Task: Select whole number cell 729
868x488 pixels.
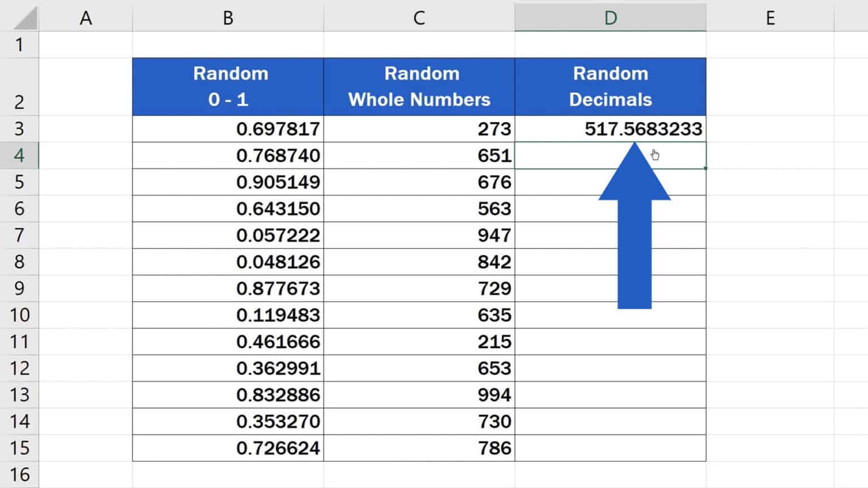Action: pos(419,288)
